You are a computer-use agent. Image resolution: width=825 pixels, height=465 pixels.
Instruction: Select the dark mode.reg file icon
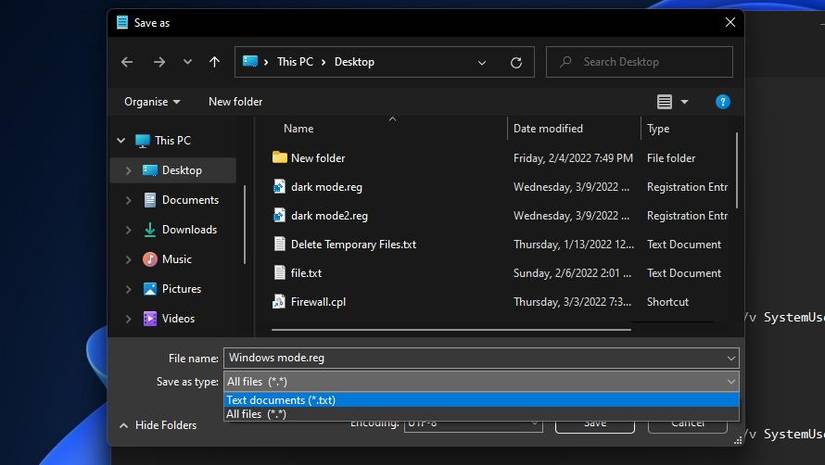click(279, 186)
